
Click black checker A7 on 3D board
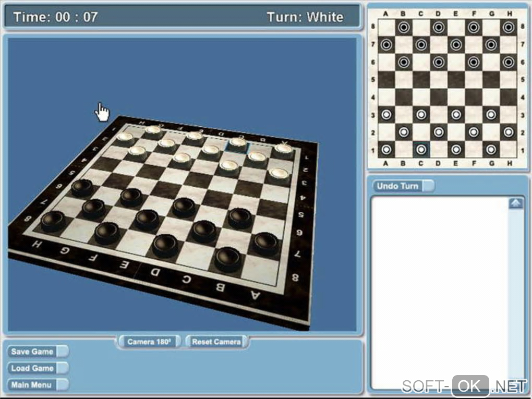pos(265,243)
